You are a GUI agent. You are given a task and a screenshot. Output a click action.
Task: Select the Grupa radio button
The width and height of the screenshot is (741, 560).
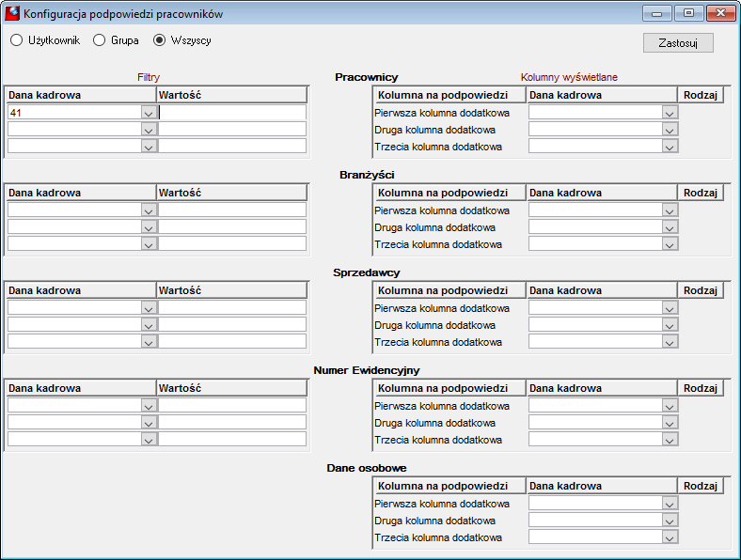click(100, 40)
